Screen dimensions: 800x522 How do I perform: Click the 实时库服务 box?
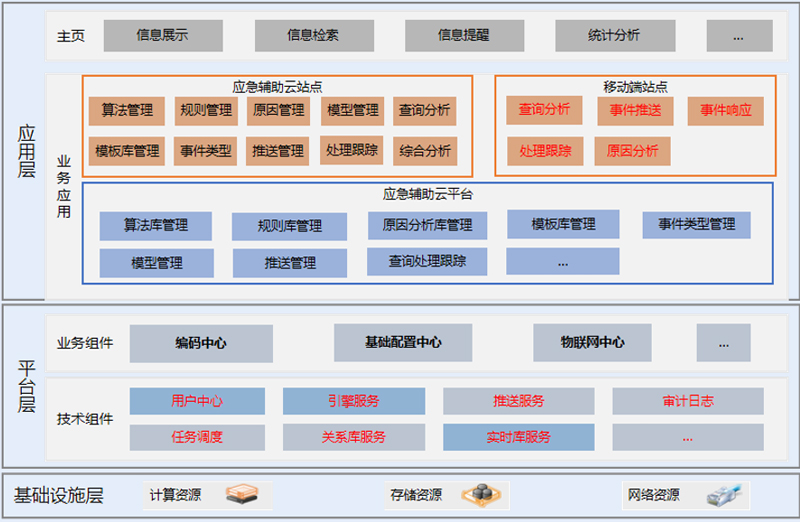coord(518,437)
